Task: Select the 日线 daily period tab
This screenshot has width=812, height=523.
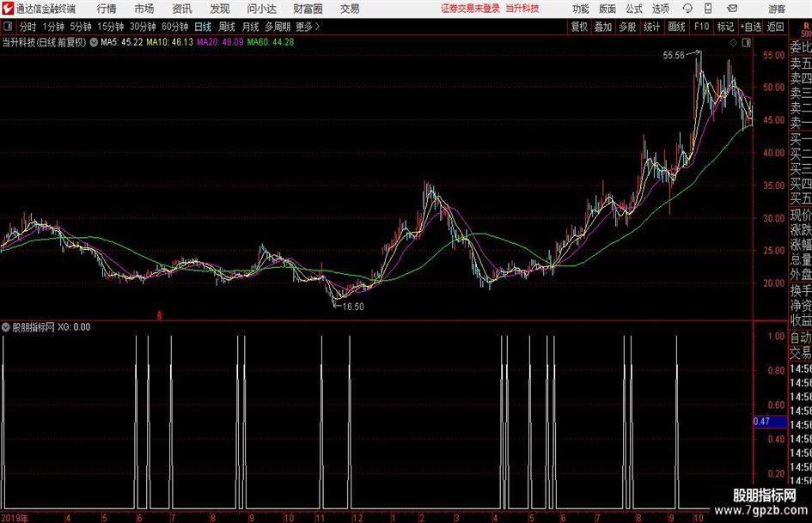Action: click(203, 27)
